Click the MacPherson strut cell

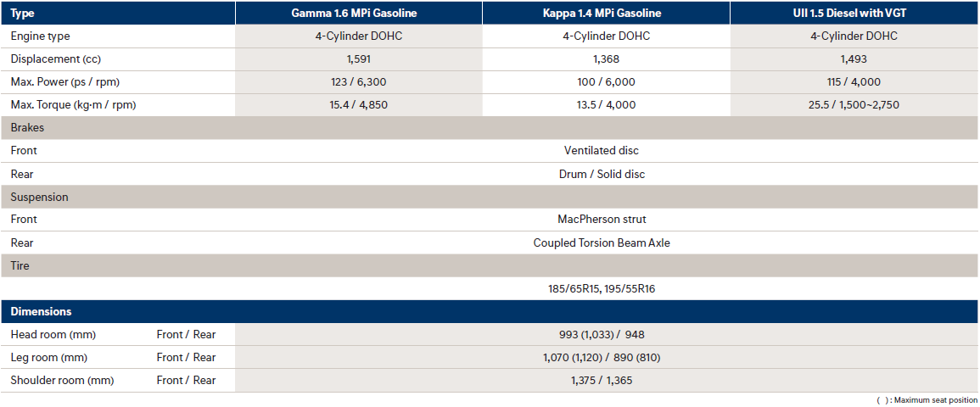tap(602, 220)
